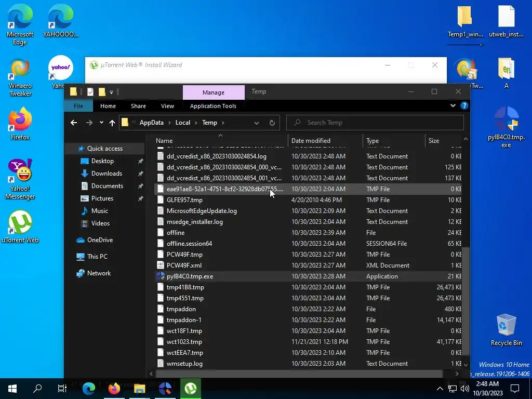This screenshot has width=532, height=399.
Task: Open Task View on taskbar
Action: point(62,389)
